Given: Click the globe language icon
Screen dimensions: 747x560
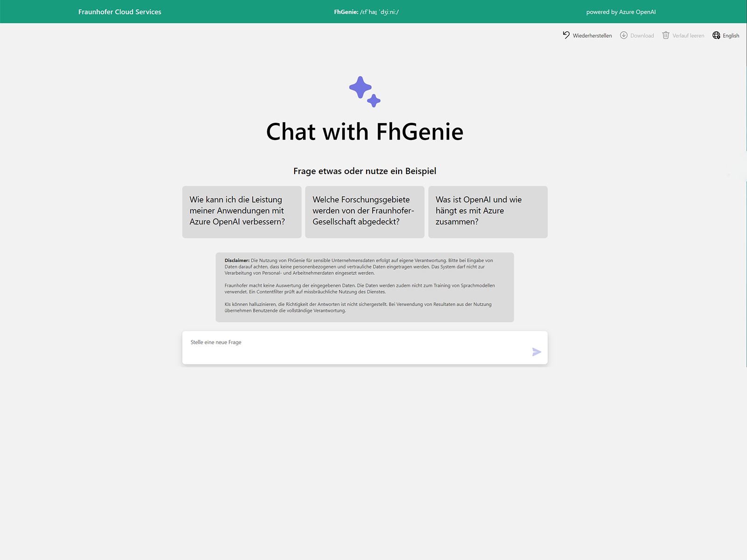Looking at the screenshot, I should click(716, 35).
